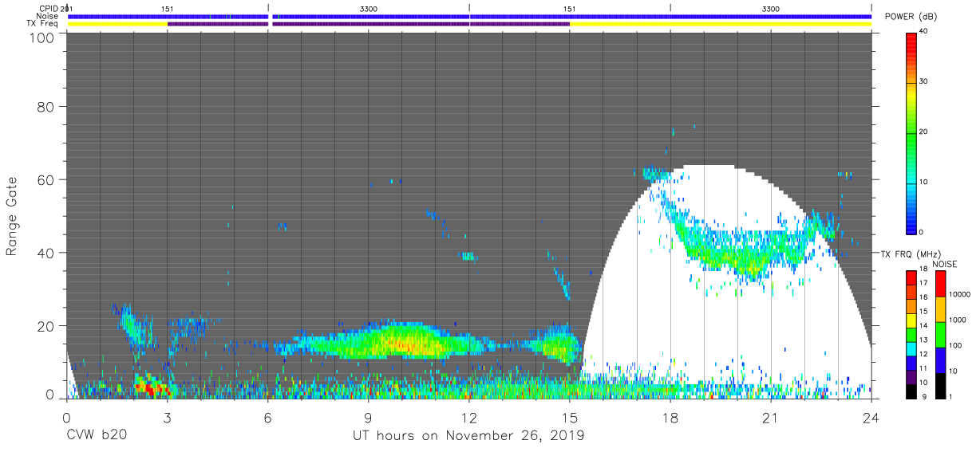Click the Range Gate axis label
Viewport: 980px width, 452px height.
(x=12, y=217)
